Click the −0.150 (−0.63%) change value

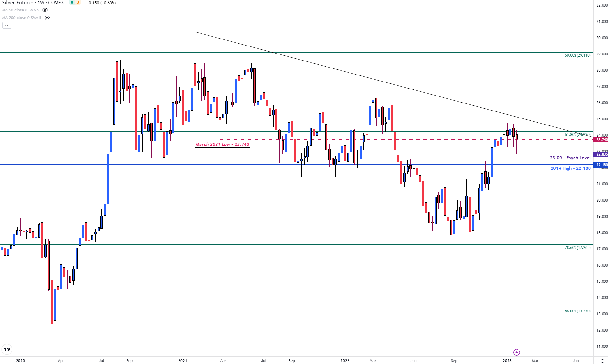101,3
